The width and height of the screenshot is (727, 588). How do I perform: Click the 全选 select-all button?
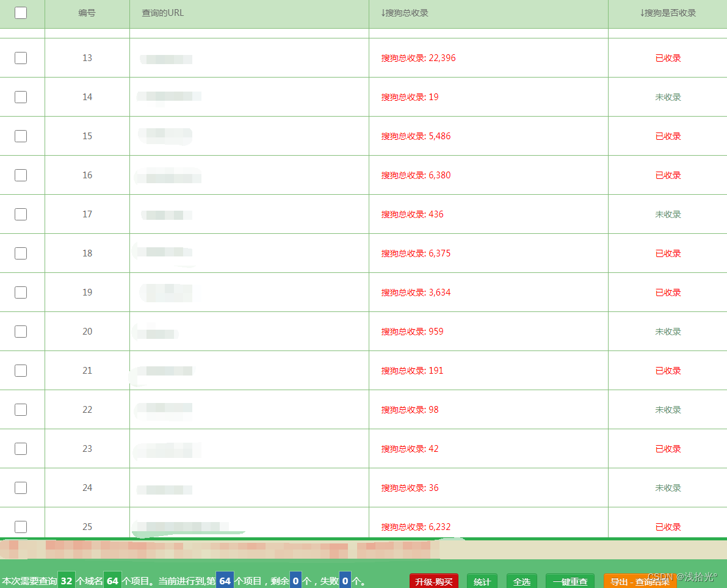click(x=522, y=581)
